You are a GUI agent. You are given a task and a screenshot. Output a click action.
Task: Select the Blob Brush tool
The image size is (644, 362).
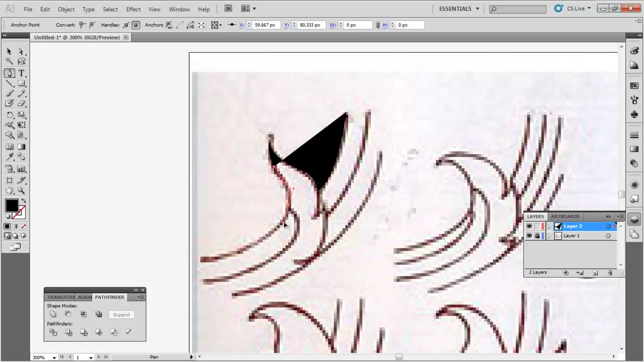tap(9, 104)
